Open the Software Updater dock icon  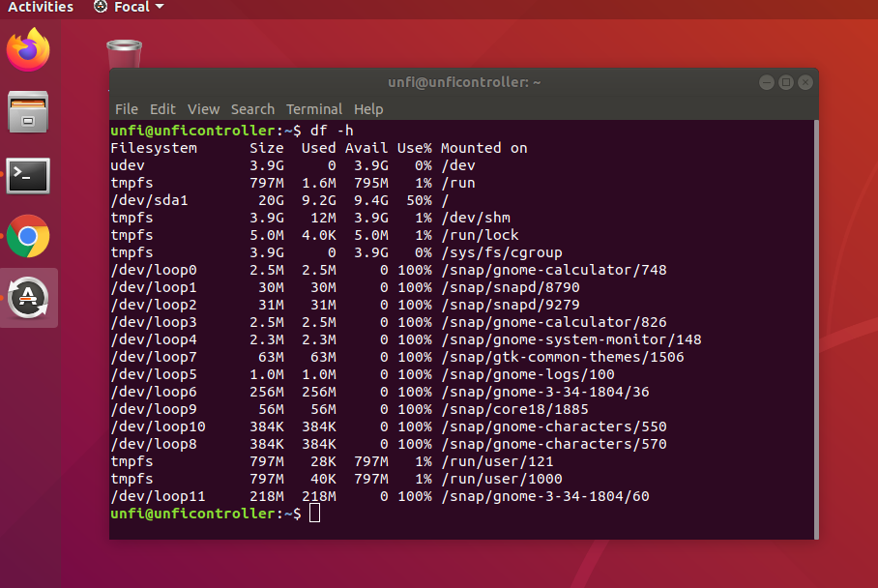28,298
